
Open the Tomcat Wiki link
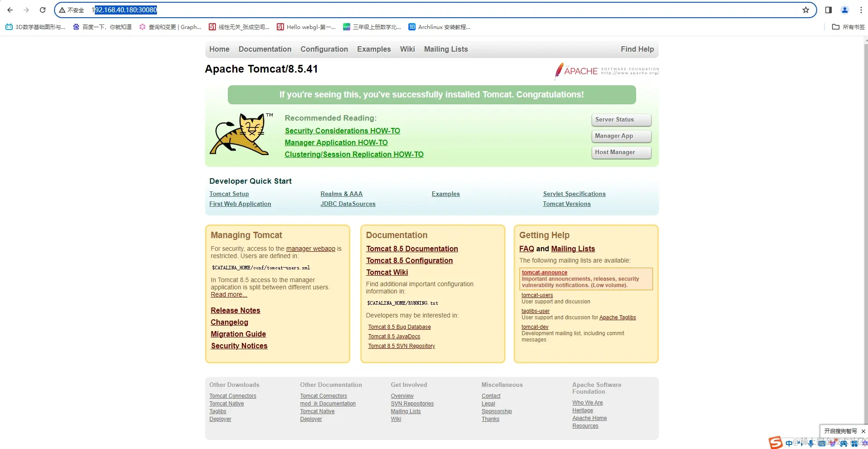click(387, 273)
